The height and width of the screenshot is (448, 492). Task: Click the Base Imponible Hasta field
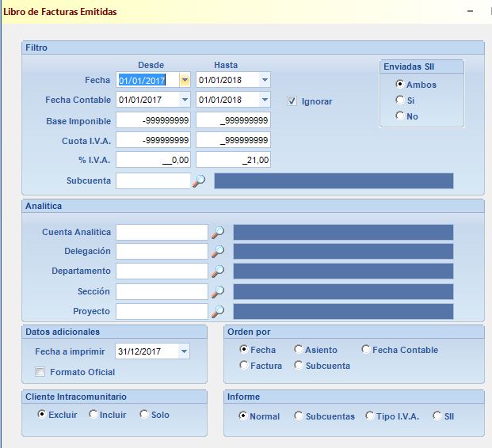[x=233, y=120]
